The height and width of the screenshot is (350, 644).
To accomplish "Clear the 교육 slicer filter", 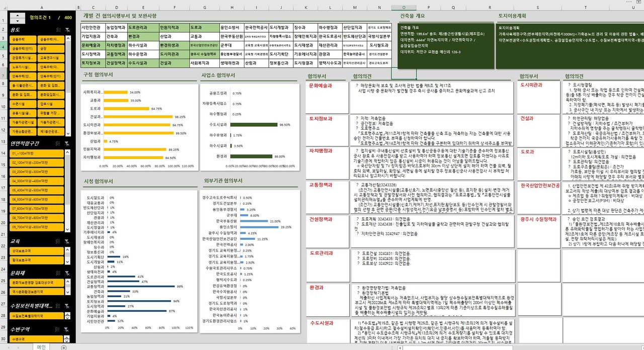I will coord(67,241).
